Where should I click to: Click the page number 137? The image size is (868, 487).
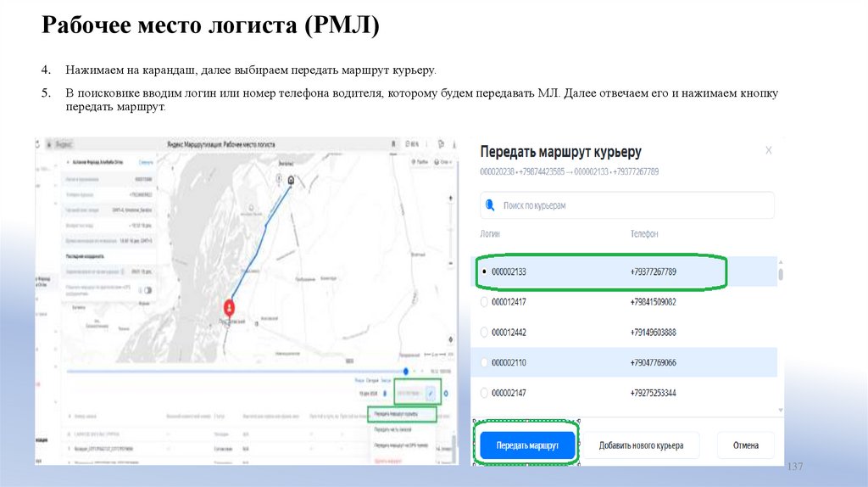pos(795,467)
